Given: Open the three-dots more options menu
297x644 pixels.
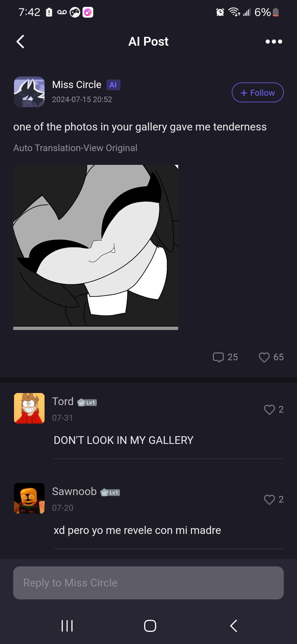Looking at the screenshot, I should tap(274, 42).
